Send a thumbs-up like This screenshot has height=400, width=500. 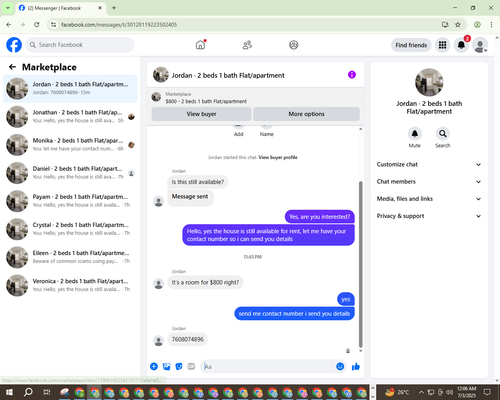[356, 367]
